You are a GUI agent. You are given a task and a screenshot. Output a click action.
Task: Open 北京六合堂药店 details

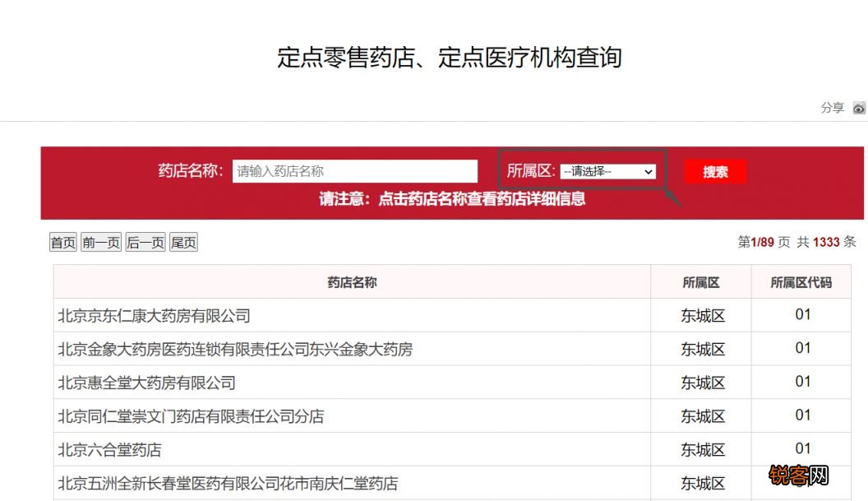pos(109,450)
